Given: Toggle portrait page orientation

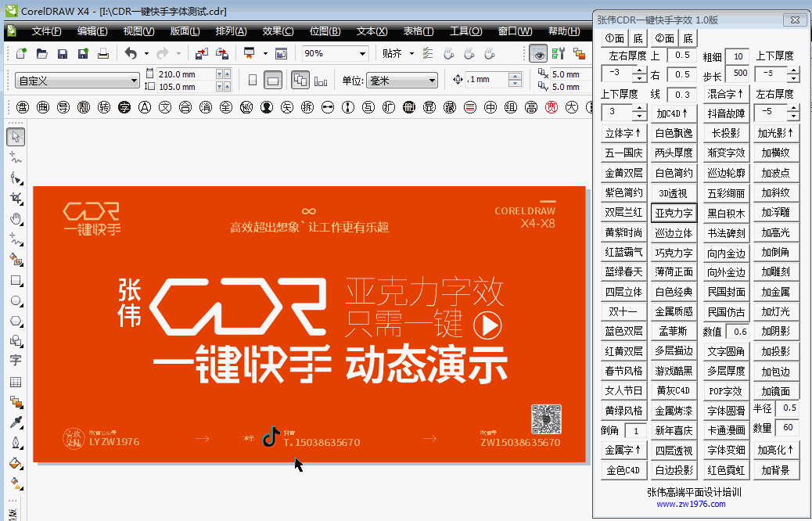Looking at the screenshot, I should [253, 78].
